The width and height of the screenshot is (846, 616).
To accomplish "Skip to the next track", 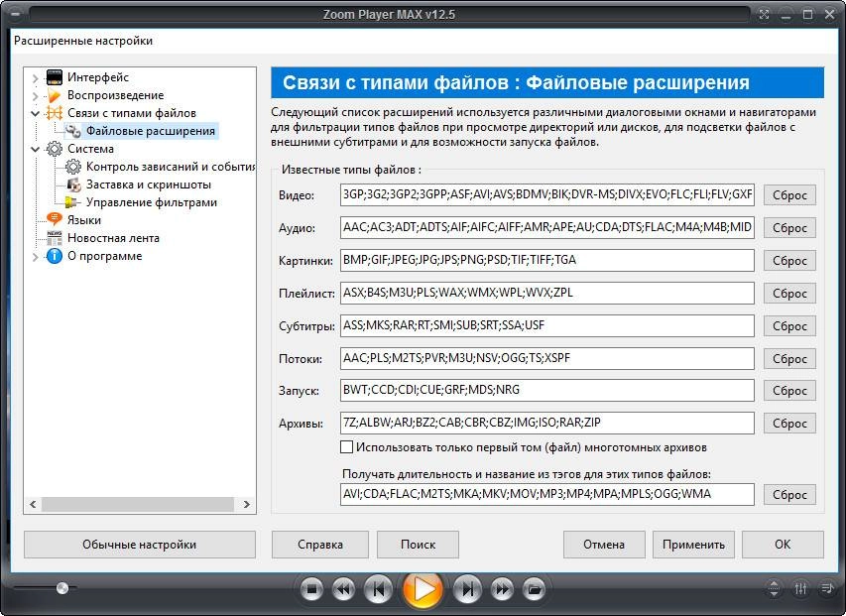I will (467, 589).
